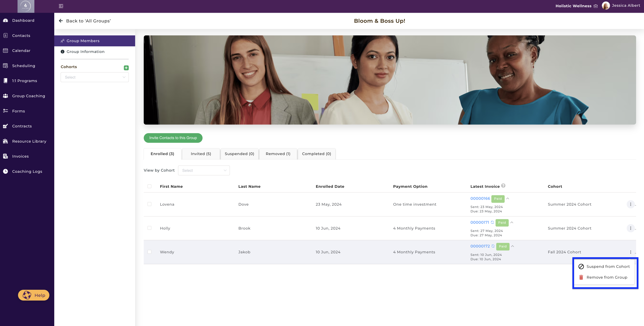
Task: Open the three-dot menu for Lovena Dove
Action: (x=630, y=204)
